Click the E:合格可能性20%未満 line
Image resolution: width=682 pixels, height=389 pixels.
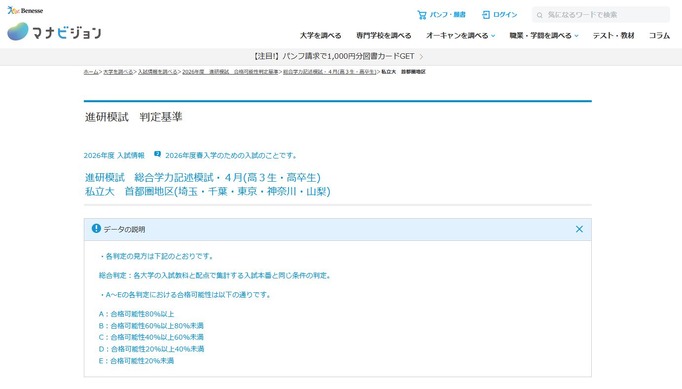(x=136, y=361)
